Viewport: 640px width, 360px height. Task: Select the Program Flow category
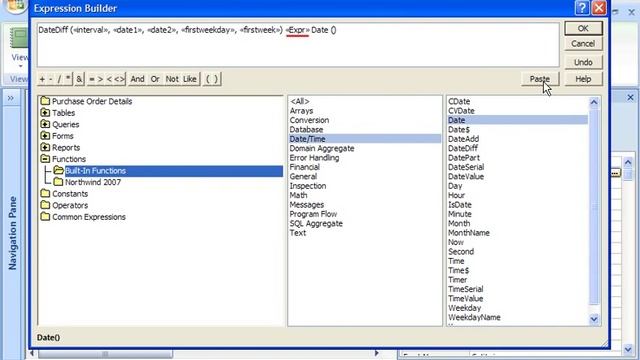pos(313,214)
